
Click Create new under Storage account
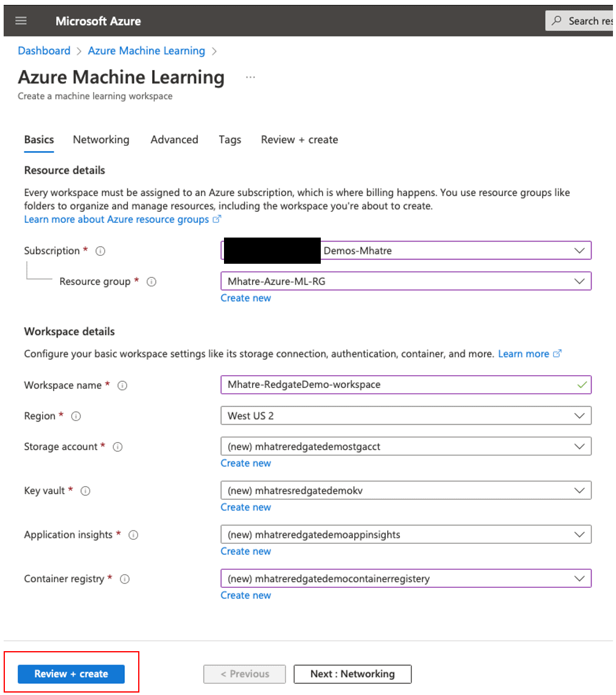click(246, 463)
